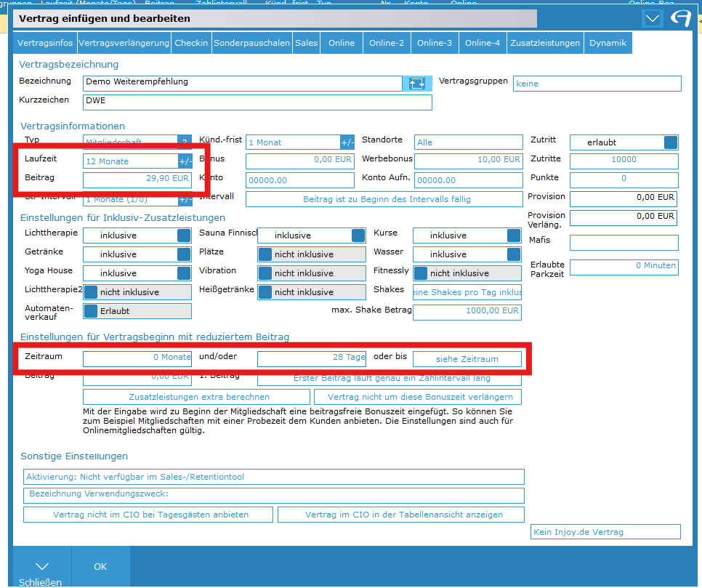Toggle the Zutritt erlaubt switch
The height and width of the screenshot is (588, 702).
[671, 142]
